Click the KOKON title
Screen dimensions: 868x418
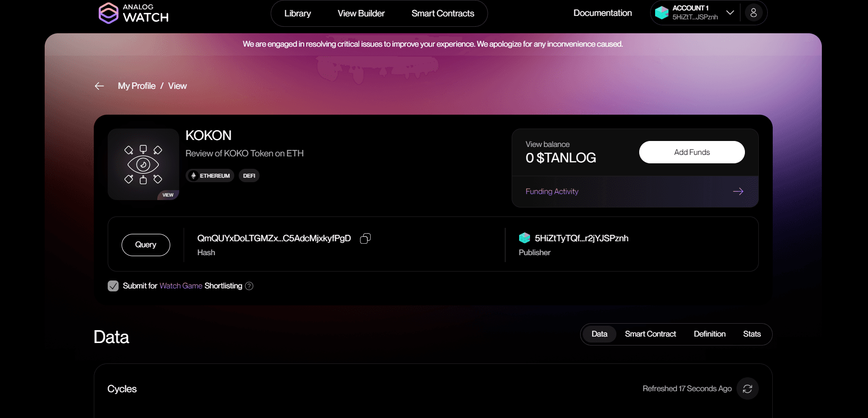coord(208,136)
